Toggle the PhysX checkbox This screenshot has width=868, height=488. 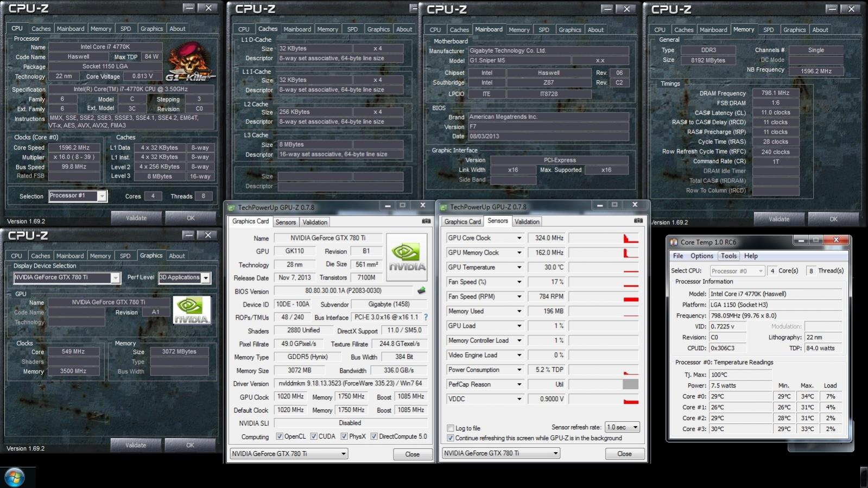[344, 436]
